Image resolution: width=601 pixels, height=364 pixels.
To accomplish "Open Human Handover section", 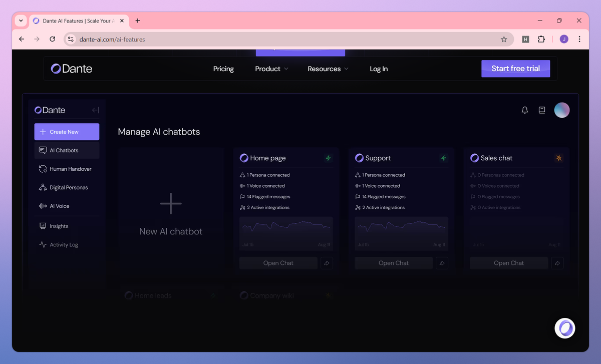I will coord(67,169).
